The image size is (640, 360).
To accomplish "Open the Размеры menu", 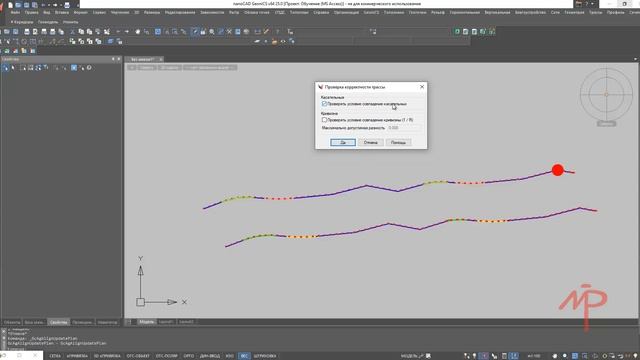I will coord(152,13).
